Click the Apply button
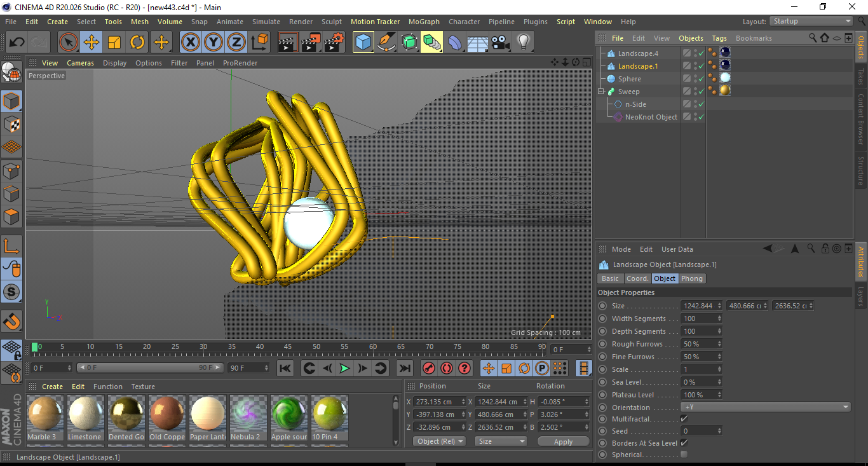Viewport: 868px width, 466px height. (x=563, y=441)
